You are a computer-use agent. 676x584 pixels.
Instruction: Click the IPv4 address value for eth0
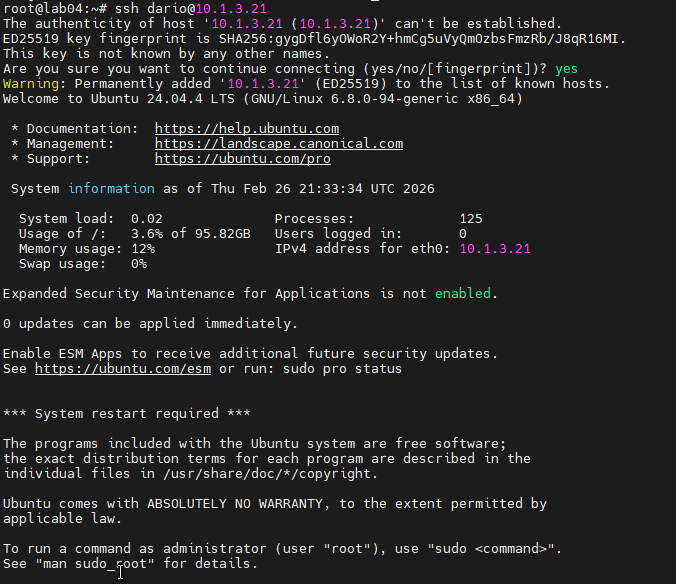click(x=494, y=249)
